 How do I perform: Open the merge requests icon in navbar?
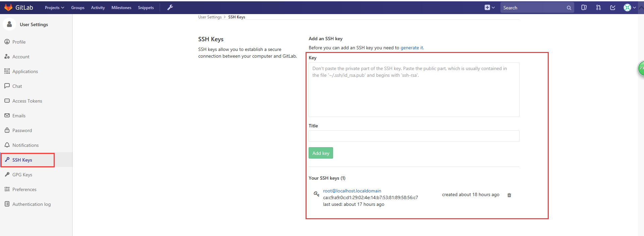598,7
